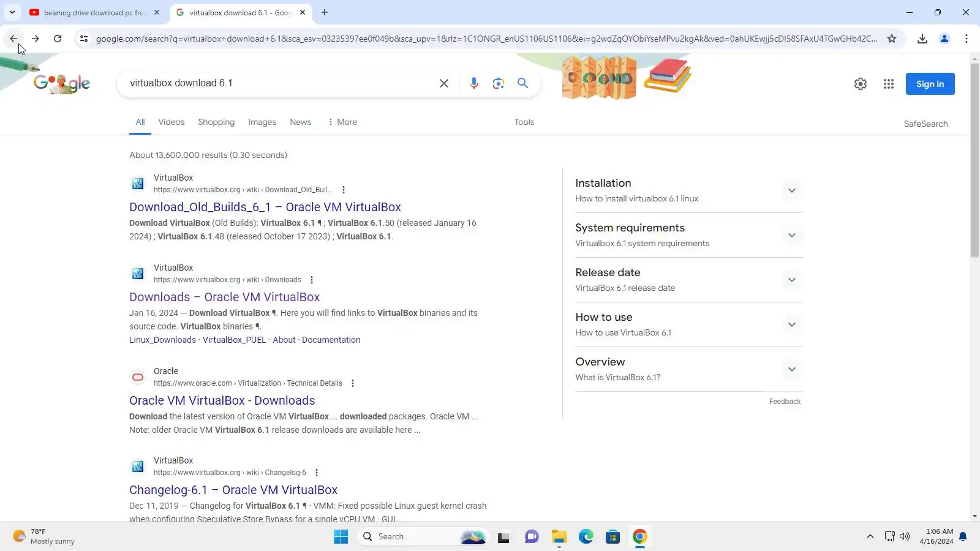The width and height of the screenshot is (980, 551).
Task: Open the notification bell in the system tray
Action: tap(963, 537)
